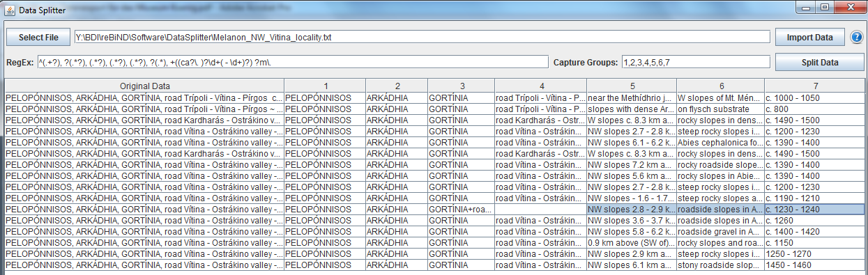868x275 pixels.
Task: Select the 'GORTÍNIA+roa...' cell
Action: [x=461, y=209]
